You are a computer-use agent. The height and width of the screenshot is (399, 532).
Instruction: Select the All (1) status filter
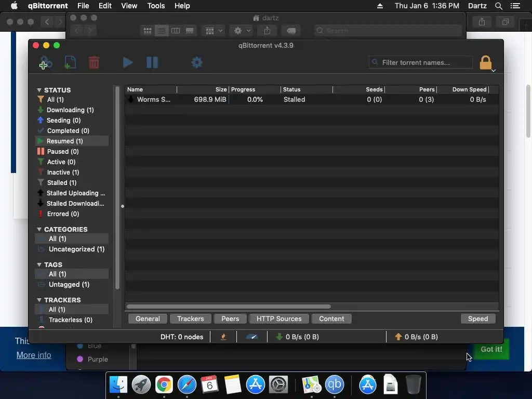tap(72, 99)
